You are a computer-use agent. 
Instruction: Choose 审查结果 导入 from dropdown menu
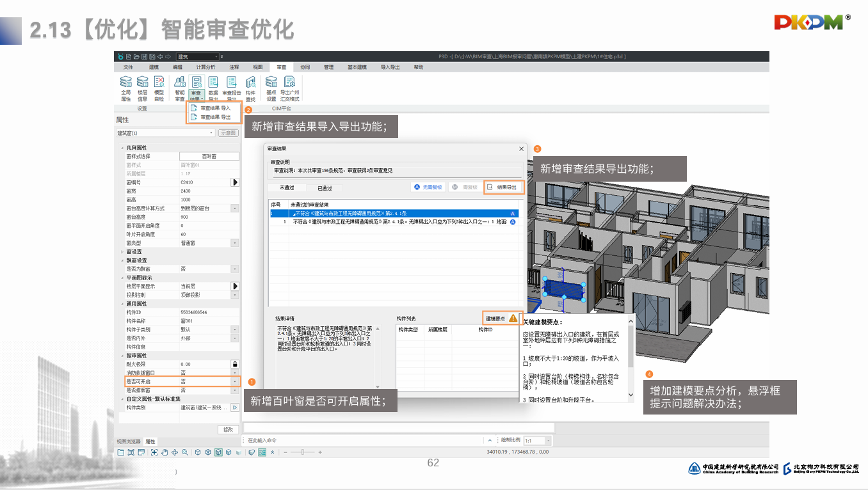(215, 109)
